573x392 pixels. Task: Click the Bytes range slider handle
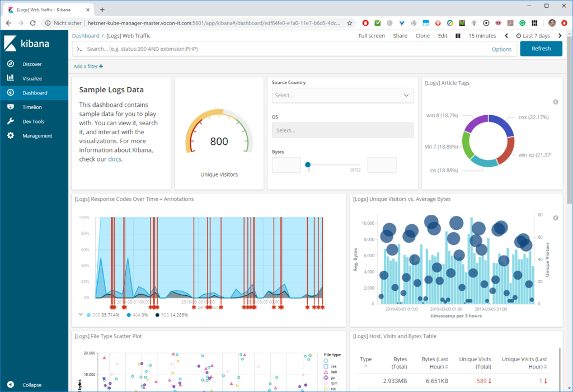[308, 165]
